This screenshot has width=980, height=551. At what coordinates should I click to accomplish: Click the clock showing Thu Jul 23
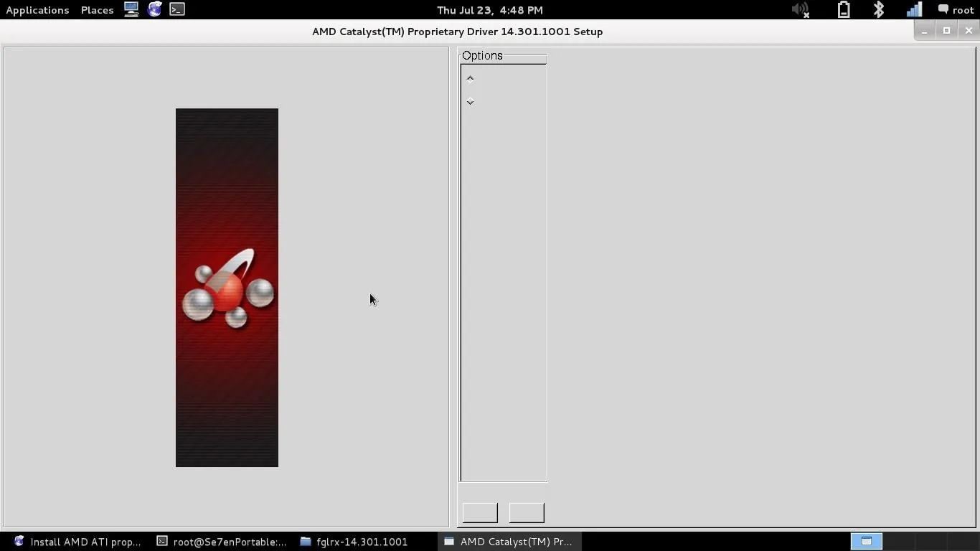pos(490,10)
